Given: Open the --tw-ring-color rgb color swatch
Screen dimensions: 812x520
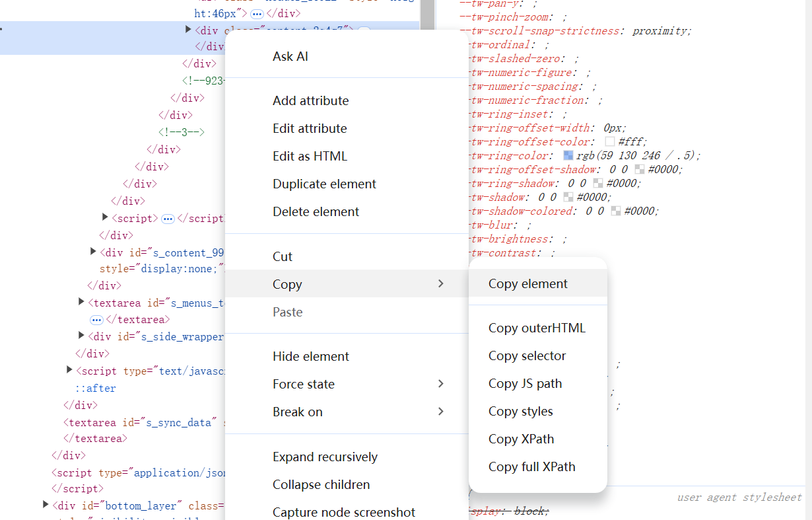Looking at the screenshot, I should (x=568, y=156).
